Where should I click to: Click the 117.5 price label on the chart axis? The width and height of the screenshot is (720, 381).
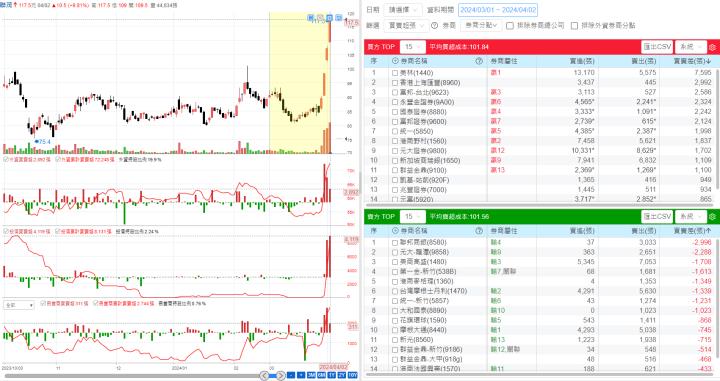(x=351, y=22)
